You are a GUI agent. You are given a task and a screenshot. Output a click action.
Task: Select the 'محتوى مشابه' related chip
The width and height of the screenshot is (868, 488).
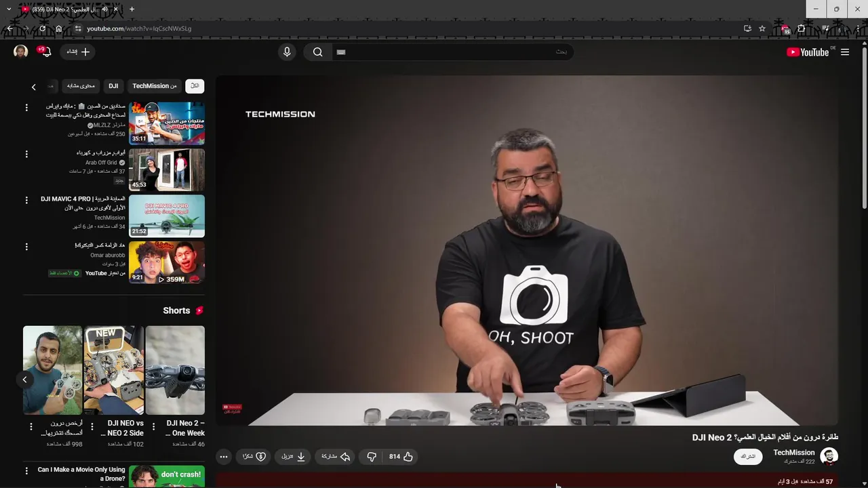tap(81, 86)
